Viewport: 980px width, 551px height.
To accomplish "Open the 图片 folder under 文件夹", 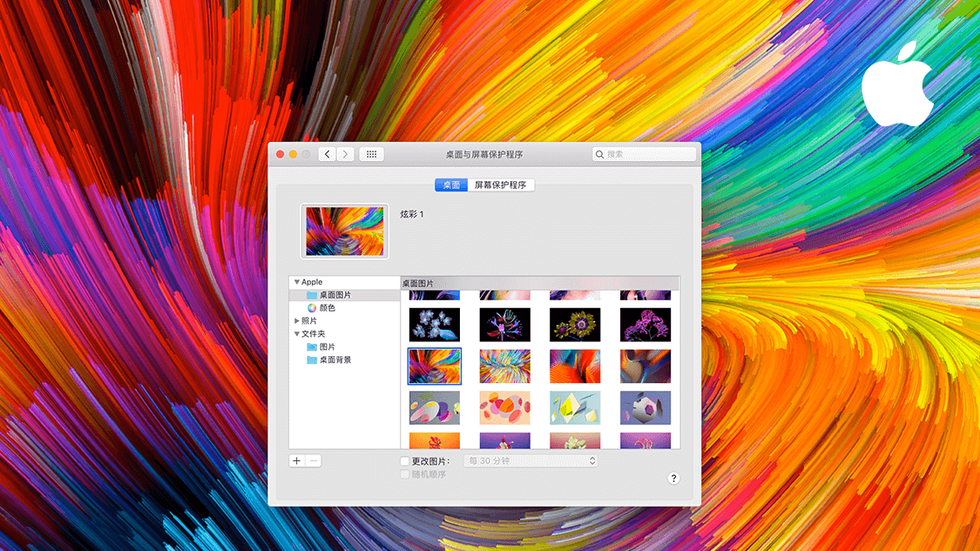I will (x=327, y=346).
